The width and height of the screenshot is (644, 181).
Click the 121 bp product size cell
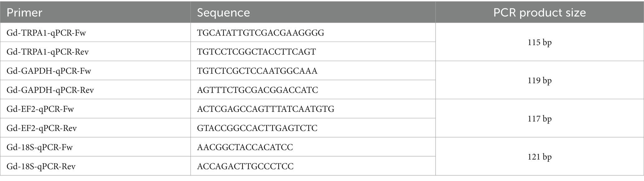(540, 157)
